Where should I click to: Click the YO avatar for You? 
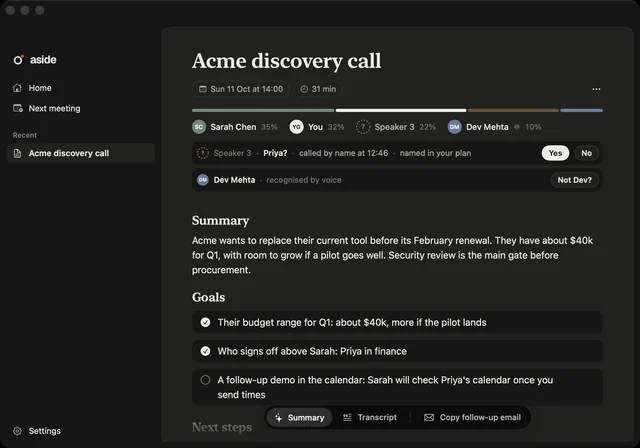point(296,127)
